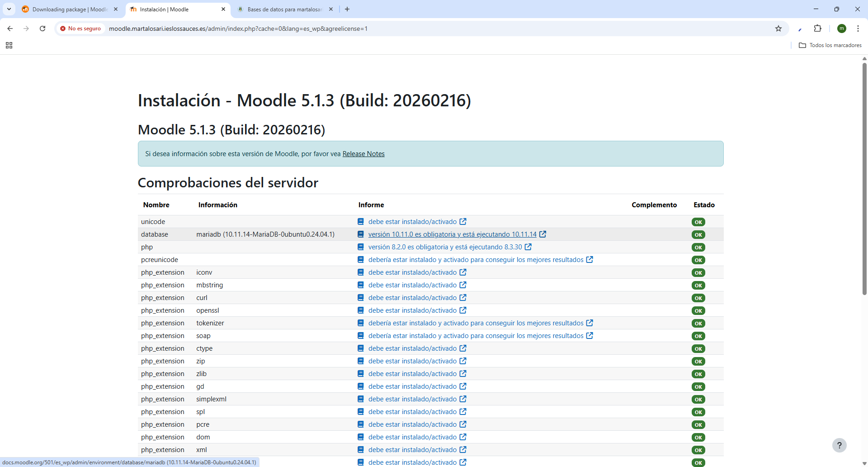Open the openssl extension report link
Screen dimensions: 868x467
pos(412,310)
